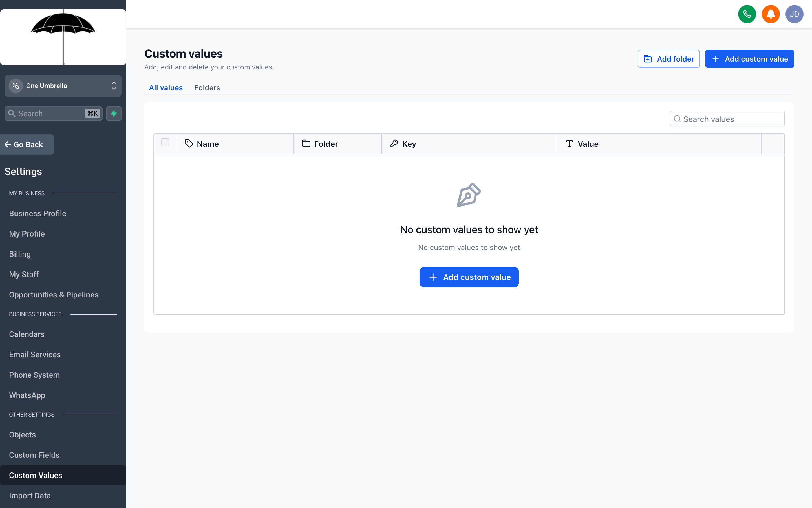The width and height of the screenshot is (812, 508).
Task: Click the magnifier icon in Search values
Action: pyautogui.click(x=678, y=119)
